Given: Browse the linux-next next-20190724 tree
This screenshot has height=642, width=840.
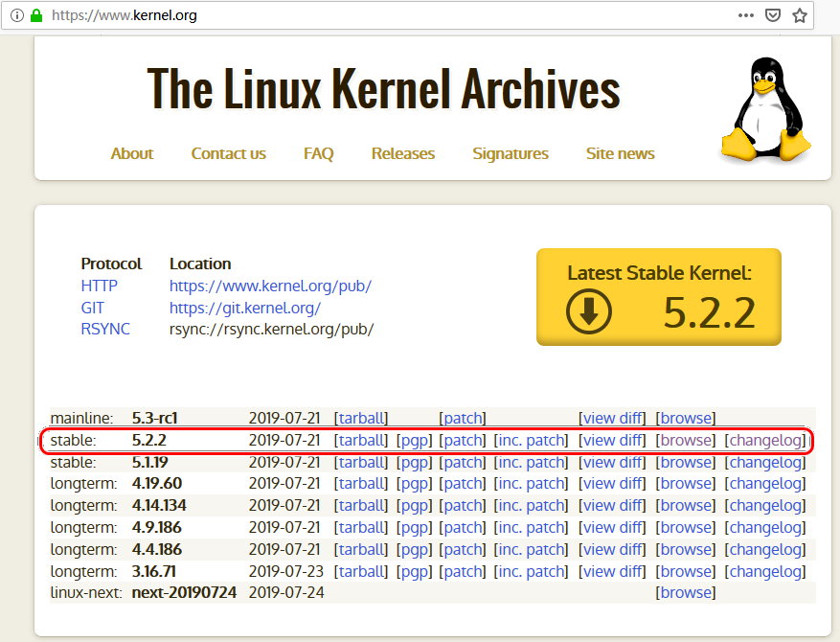Looking at the screenshot, I should [686, 593].
